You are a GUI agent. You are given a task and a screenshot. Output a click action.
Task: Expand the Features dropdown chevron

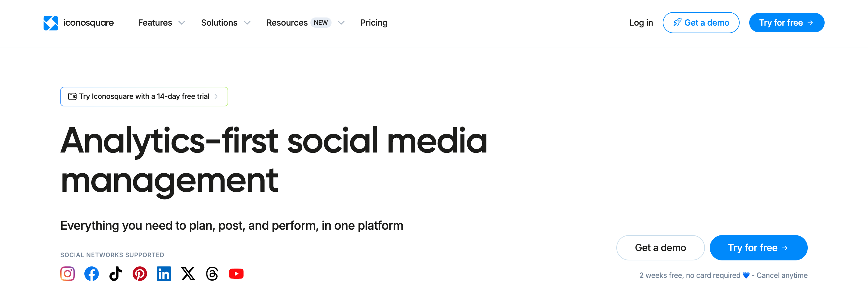[182, 23]
